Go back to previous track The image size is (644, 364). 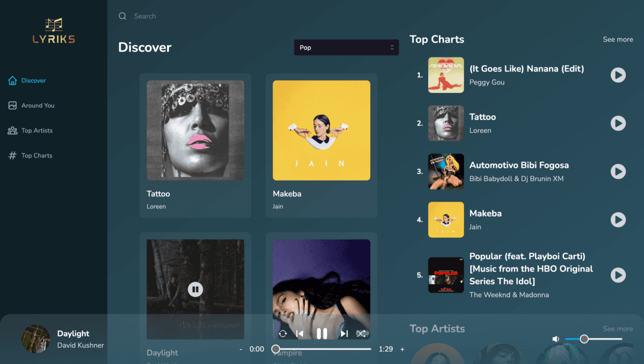click(x=300, y=334)
